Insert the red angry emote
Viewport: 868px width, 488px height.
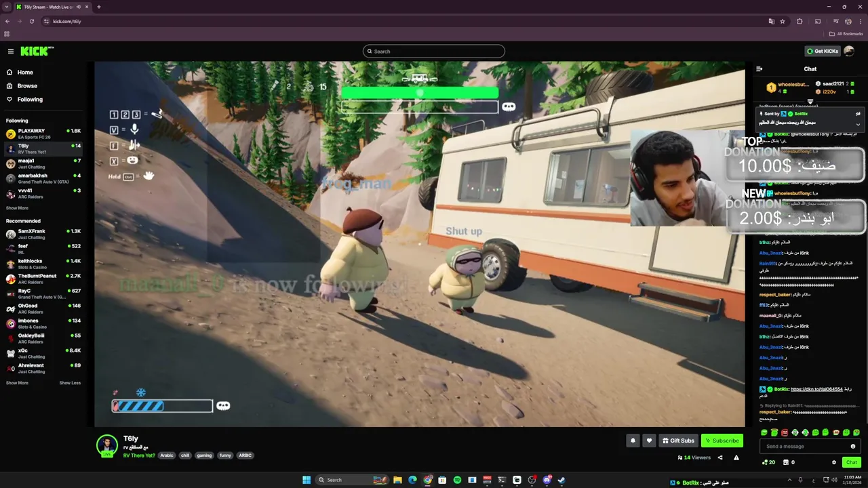[785, 432]
